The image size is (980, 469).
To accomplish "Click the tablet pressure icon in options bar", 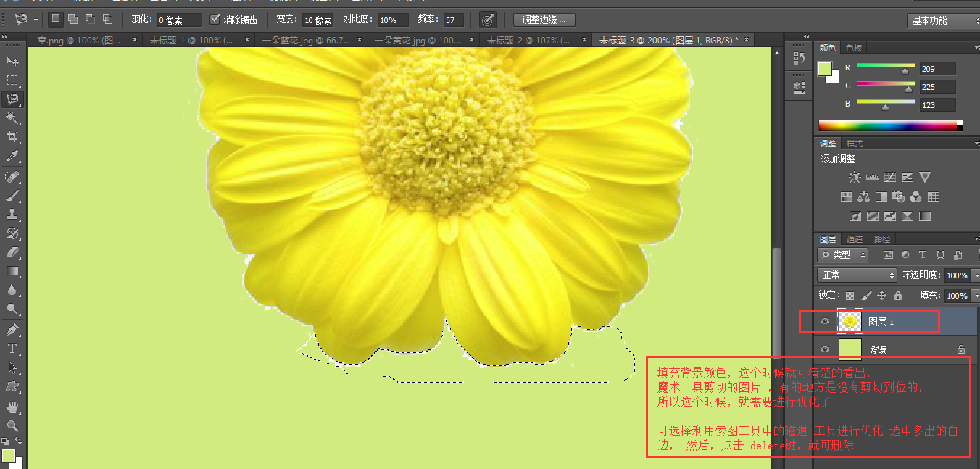I will point(488,20).
